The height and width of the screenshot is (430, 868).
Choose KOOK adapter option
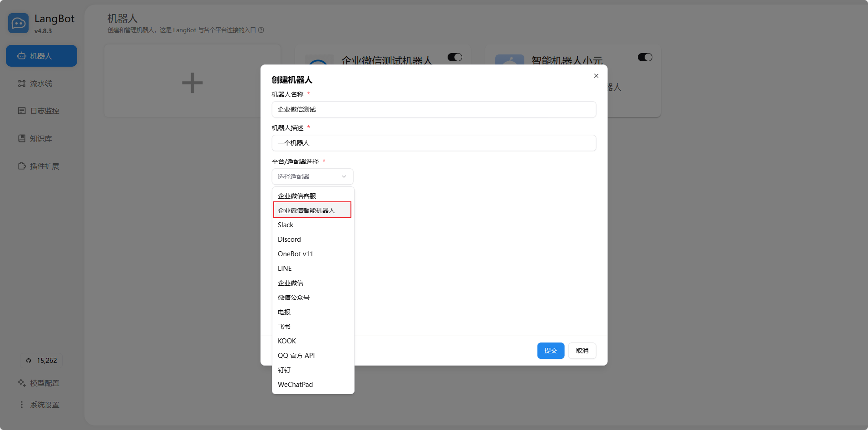(x=313, y=341)
